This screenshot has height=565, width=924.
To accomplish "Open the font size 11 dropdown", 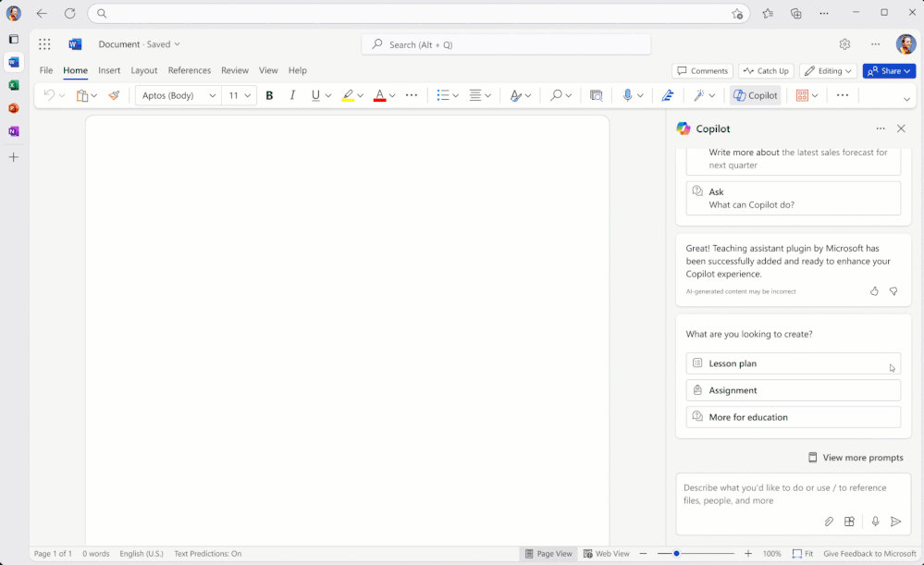I will click(240, 95).
